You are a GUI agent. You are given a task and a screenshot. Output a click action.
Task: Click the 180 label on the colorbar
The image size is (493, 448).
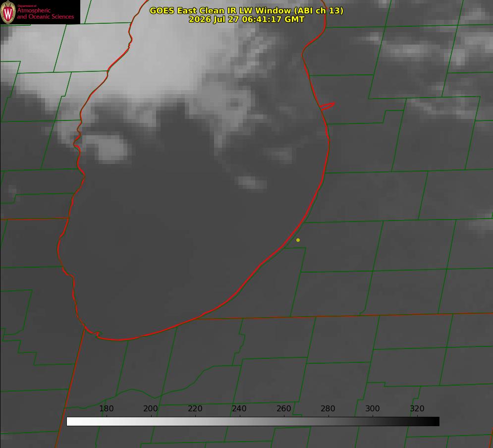click(x=106, y=408)
